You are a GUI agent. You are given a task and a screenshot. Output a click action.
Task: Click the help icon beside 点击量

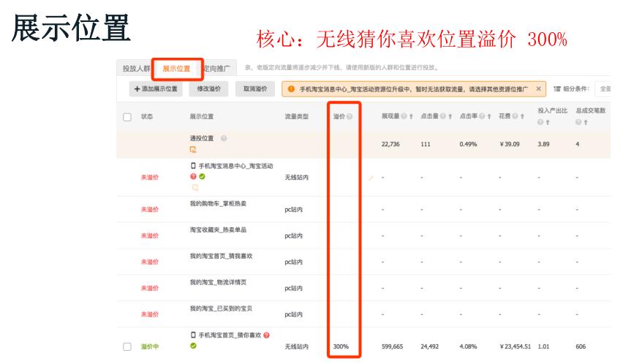442,116
